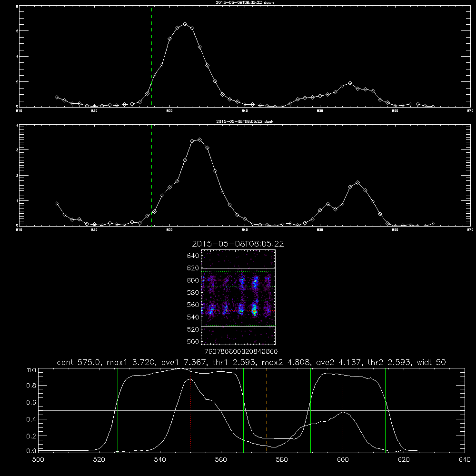This screenshot has width=476, height=476.
Task: Click the green vertical line near 567 in the bottom plot
Action: pyautogui.click(x=243, y=410)
